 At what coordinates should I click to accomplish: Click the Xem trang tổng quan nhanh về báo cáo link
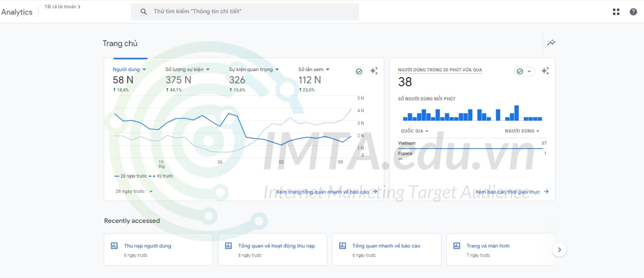tap(327, 192)
